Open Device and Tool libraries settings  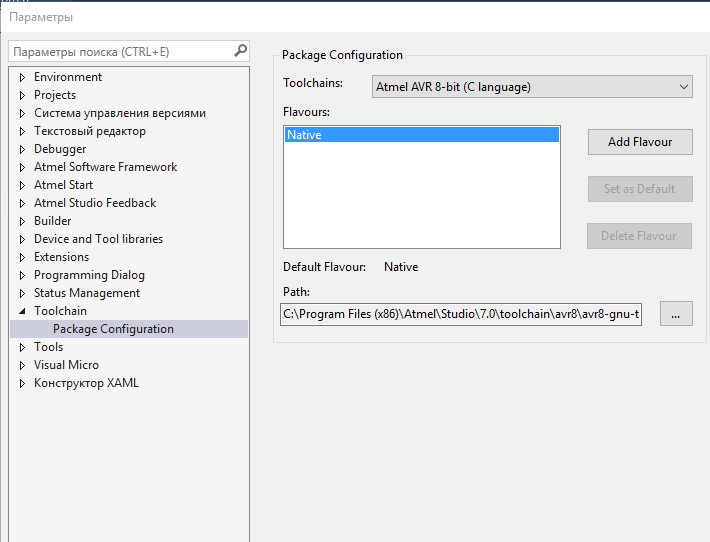click(98, 239)
